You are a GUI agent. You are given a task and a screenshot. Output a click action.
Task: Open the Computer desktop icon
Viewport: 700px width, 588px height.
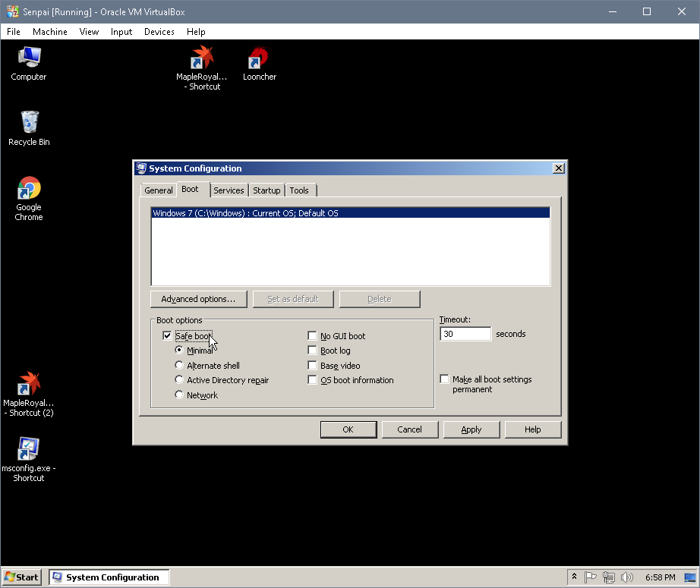click(x=29, y=64)
